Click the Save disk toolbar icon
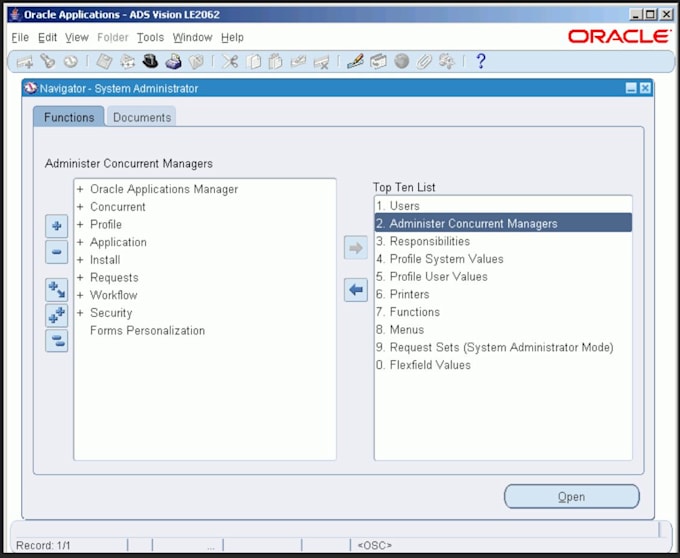 point(105,62)
